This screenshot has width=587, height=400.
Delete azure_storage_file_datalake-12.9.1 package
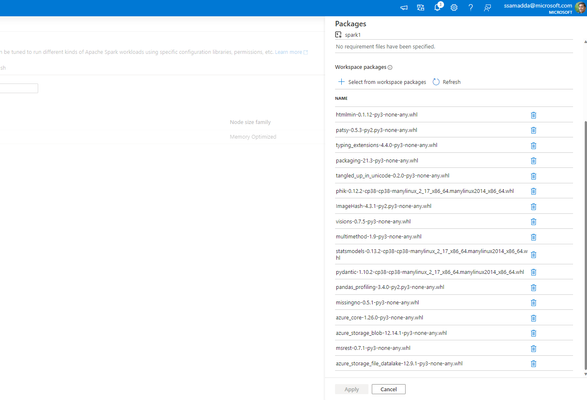533,364
